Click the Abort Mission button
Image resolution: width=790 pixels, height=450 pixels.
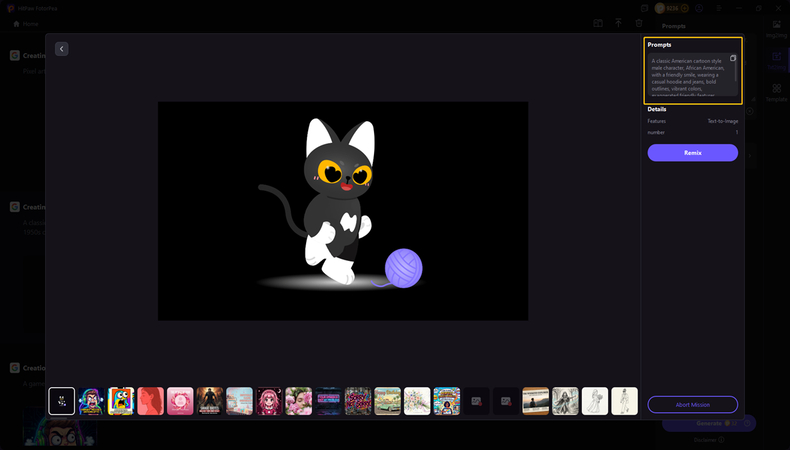[x=692, y=405]
